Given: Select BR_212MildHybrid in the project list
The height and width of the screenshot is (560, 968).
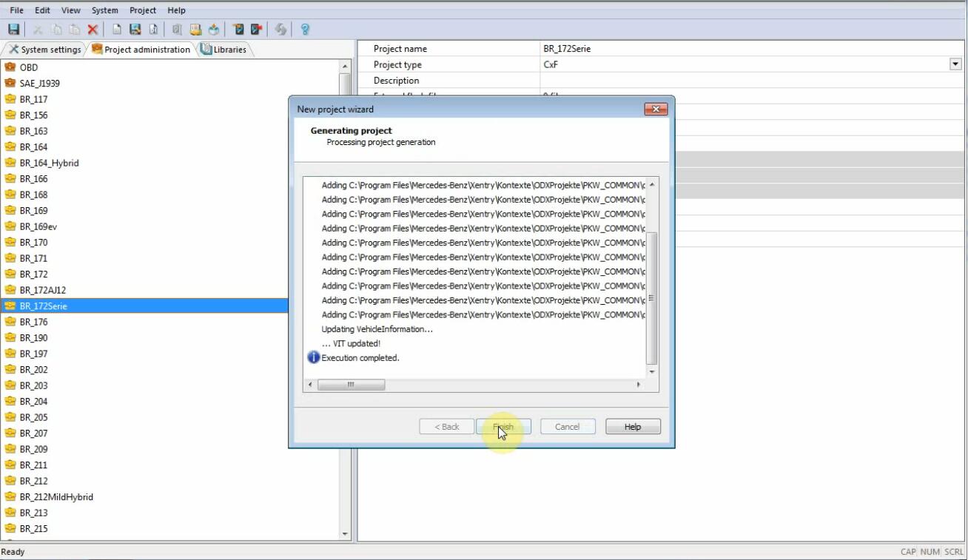Looking at the screenshot, I should pyautogui.click(x=56, y=497).
